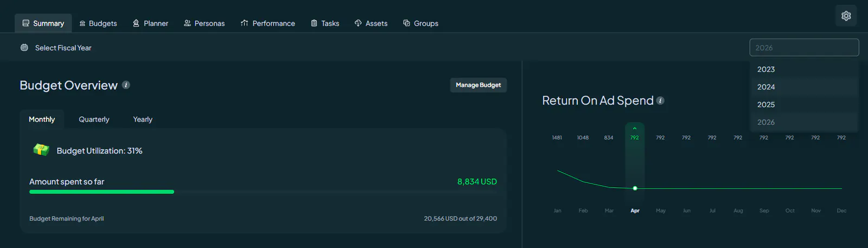Click the Return On Ad Spend info icon
Viewport: 868px width, 248px height.
click(x=660, y=100)
